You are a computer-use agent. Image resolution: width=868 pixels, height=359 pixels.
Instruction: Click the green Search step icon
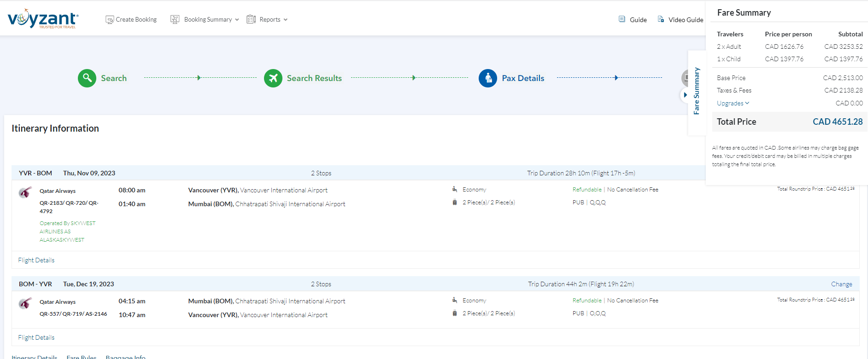[x=87, y=78]
